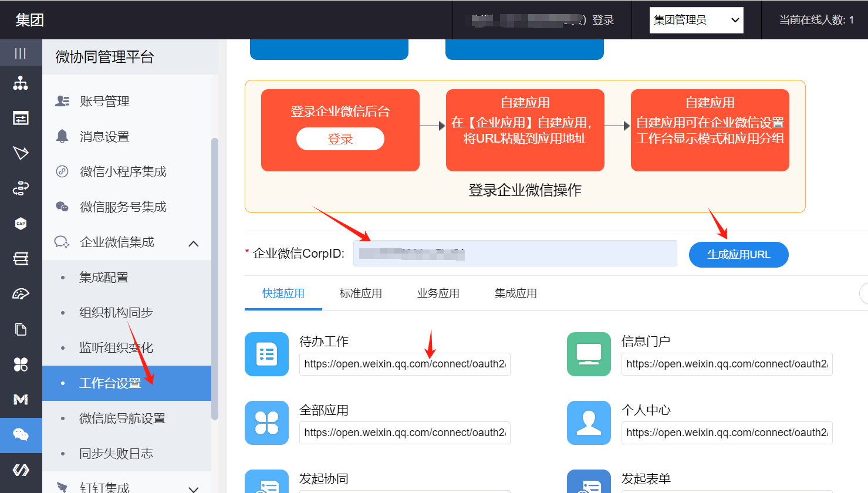Image resolution: width=868 pixels, height=493 pixels.
Task: Click the 待办工作 app icon
Action: coord(266,354)
